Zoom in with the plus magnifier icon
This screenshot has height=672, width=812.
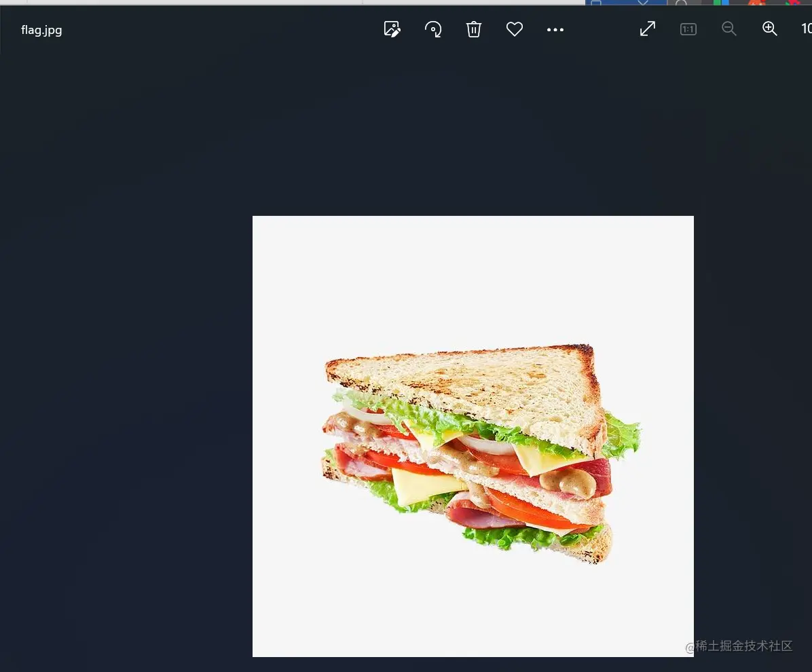tap(770, 29)
